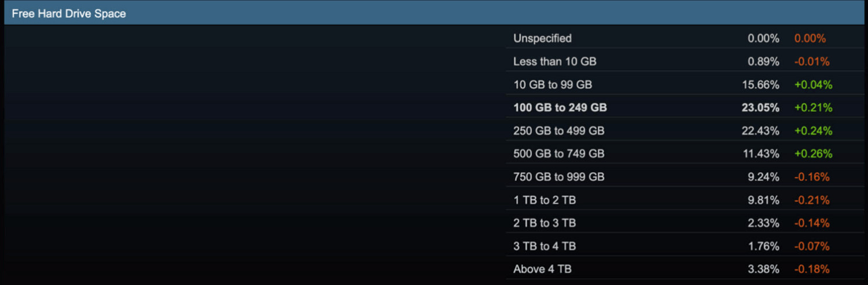Image resolution: width=868 pixels, height=285 pixels.
Task: Click the 2 TB to 3 TB label
Action: pos(544,223)
